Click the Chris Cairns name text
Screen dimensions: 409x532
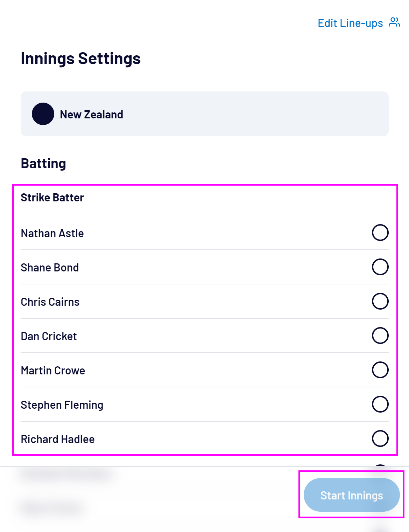50,302
